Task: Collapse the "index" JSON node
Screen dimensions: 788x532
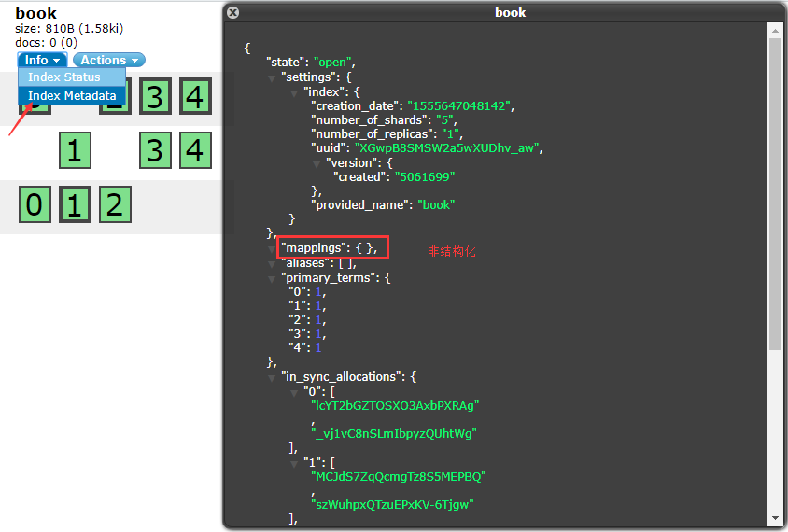Action: pos(294,93)
